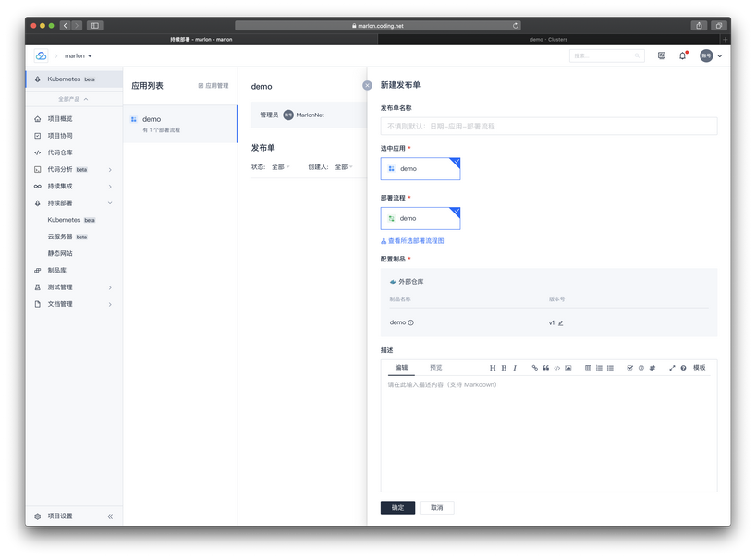Viewport: 756px width, 559px height.
Task: Switch to the 预览 tab
Action: pos(435,368)
